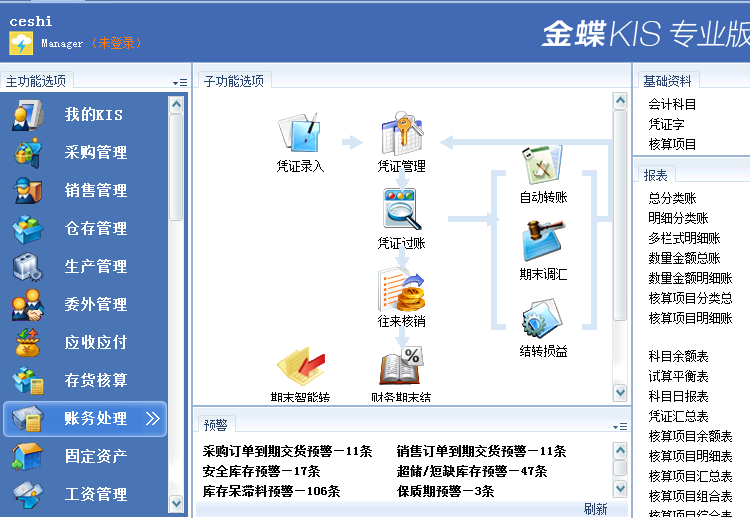Click main menu scrollbar down arrow
This screenshot has height=518, width=750.
pos(176,503)
